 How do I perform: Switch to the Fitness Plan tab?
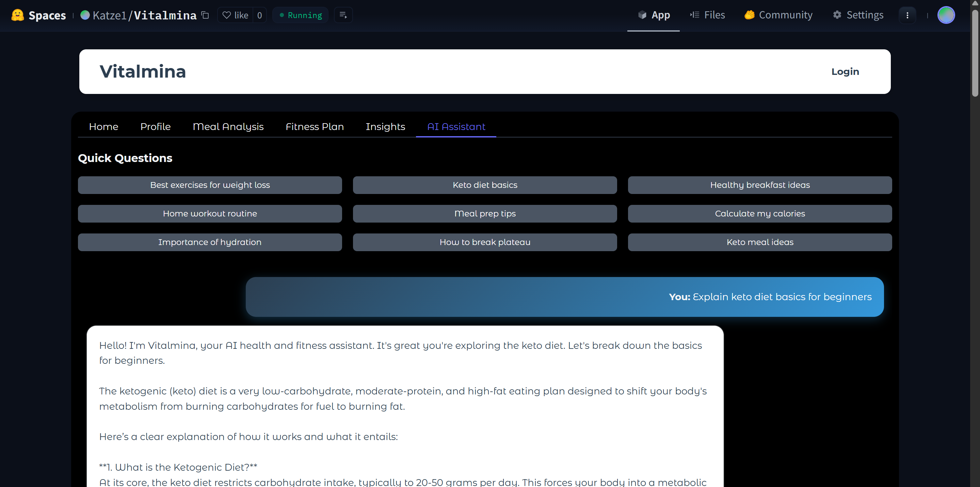coord(315,127)
